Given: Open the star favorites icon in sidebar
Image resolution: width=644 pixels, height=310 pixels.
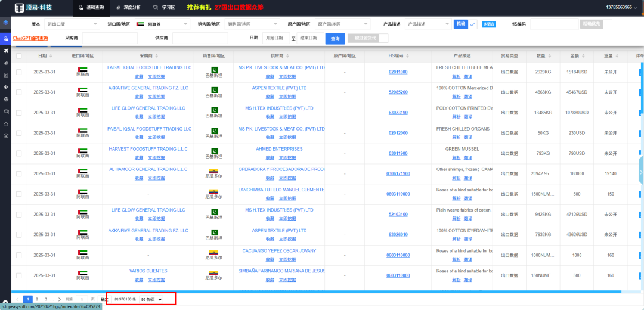Looking at the screenshot, I should (6, 123).
